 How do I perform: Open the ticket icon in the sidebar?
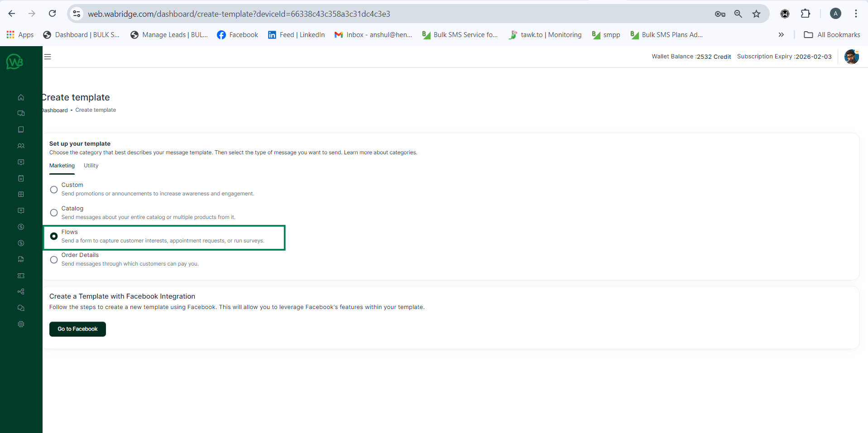tap(21, 276)
